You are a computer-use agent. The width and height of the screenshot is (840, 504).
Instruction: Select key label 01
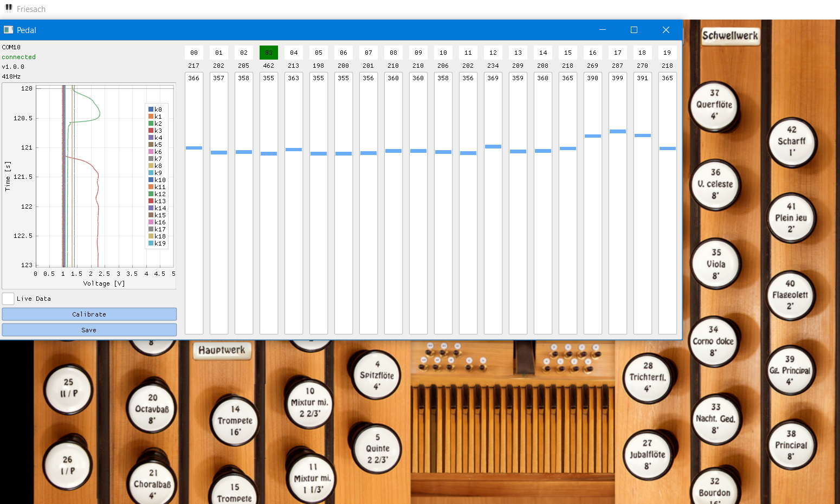pyautogui.click(x=219, y=53)
